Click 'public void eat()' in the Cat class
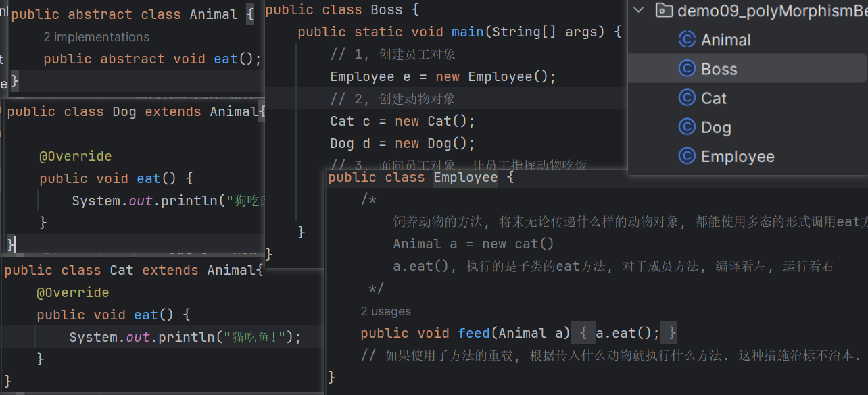The height and width of the screenshot is (395, 868). [x=114, y=315]
